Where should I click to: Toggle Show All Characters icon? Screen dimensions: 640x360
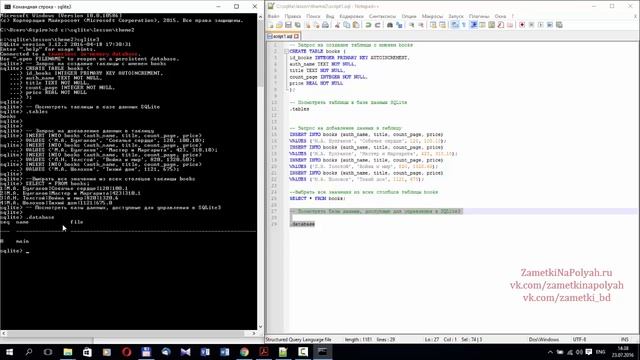pyautogui.click(x=464, y=25)
